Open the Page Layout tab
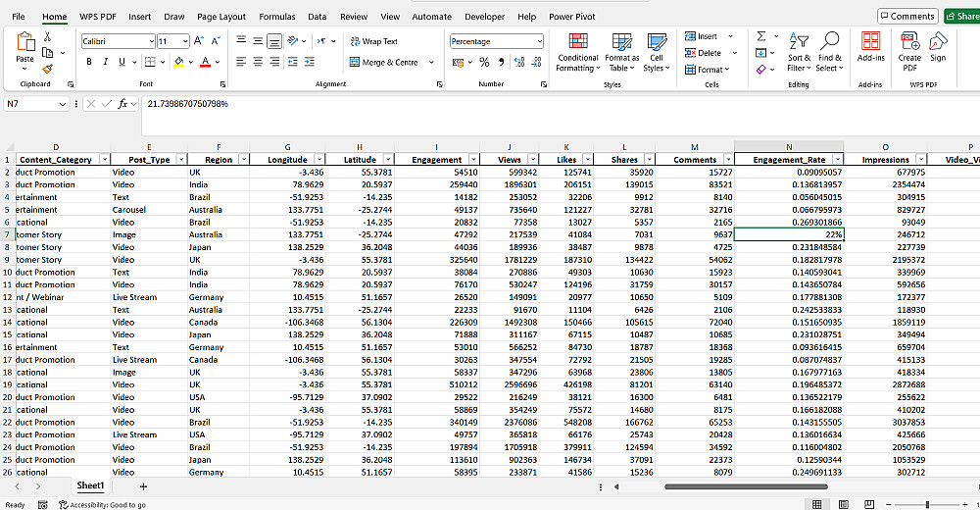The image size is (980, 510). (221, 17)
